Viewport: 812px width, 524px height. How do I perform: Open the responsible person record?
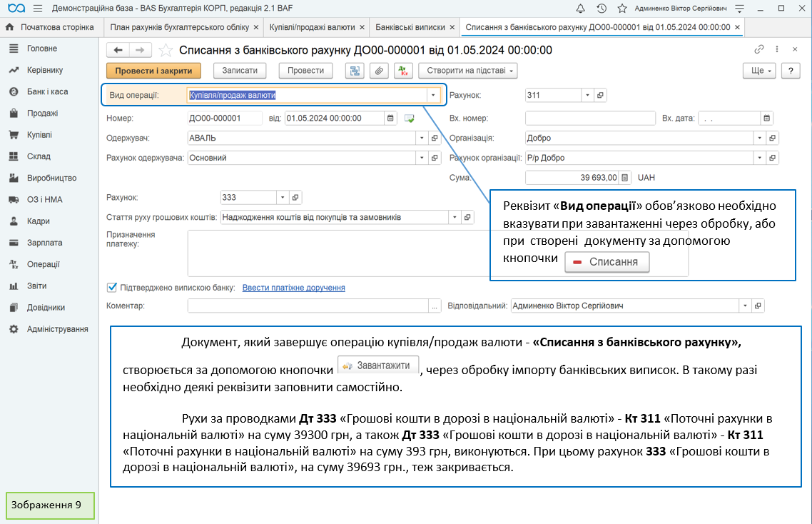[x=758, y=306]
